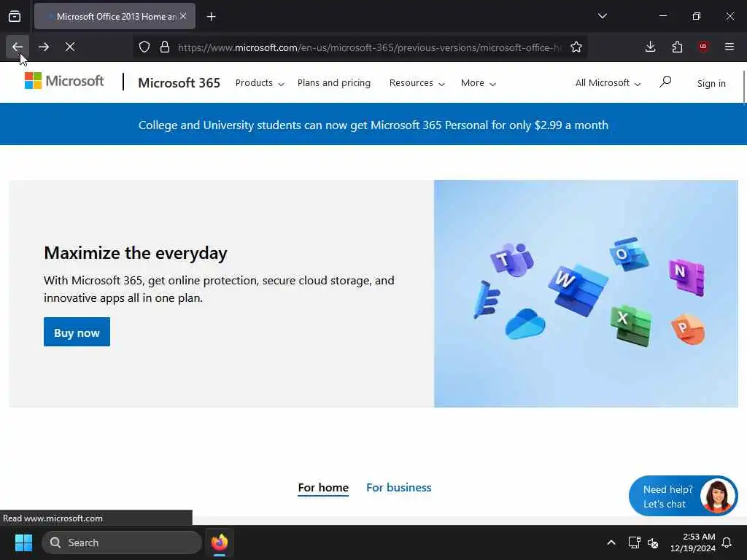Click the Sign in link
This screenshot has width=747, height=560.
pyautogui.click(x=711, y=83)
